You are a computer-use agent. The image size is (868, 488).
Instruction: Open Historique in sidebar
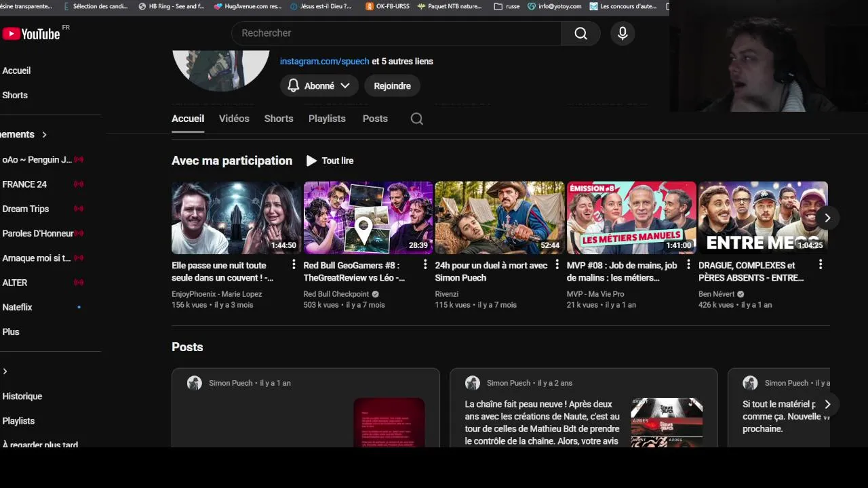coord(22,396)
